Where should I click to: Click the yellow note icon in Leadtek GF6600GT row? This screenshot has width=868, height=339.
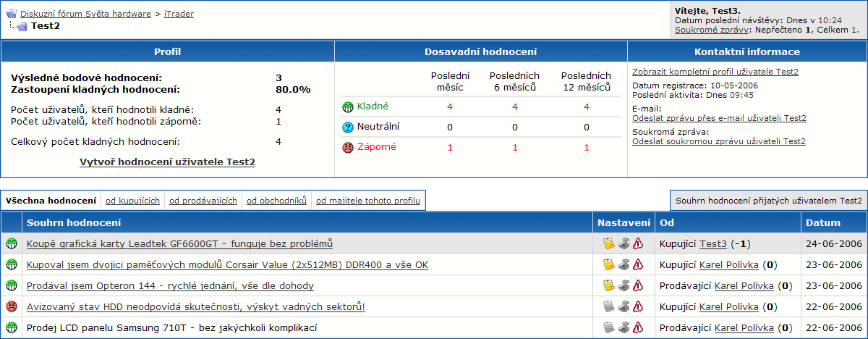pos(608,244)
